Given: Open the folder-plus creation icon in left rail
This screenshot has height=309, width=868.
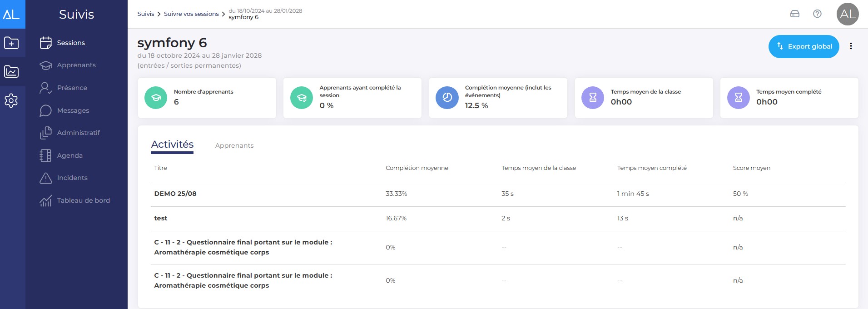Looking at the screenshot, I should (x=11, y=43).
